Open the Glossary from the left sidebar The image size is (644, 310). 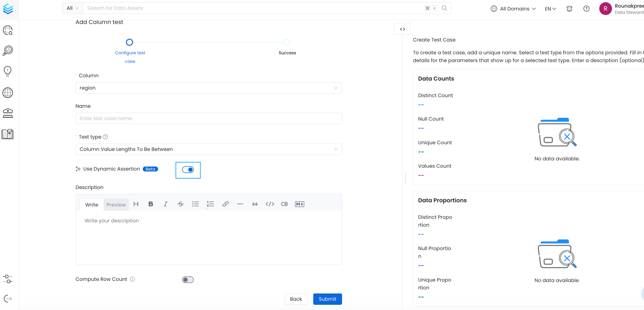7,134
